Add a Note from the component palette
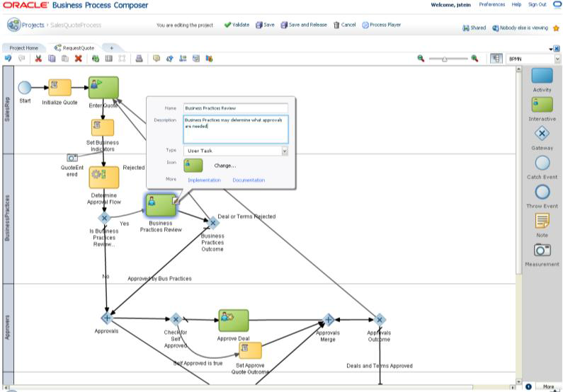563x392 pixels. click(542, 221)
